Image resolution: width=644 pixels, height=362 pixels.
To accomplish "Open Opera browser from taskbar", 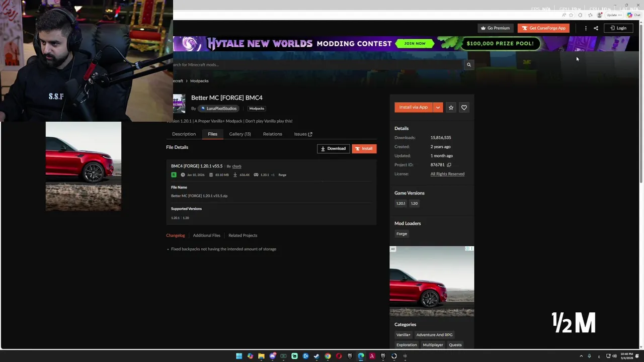I will 339,356.
